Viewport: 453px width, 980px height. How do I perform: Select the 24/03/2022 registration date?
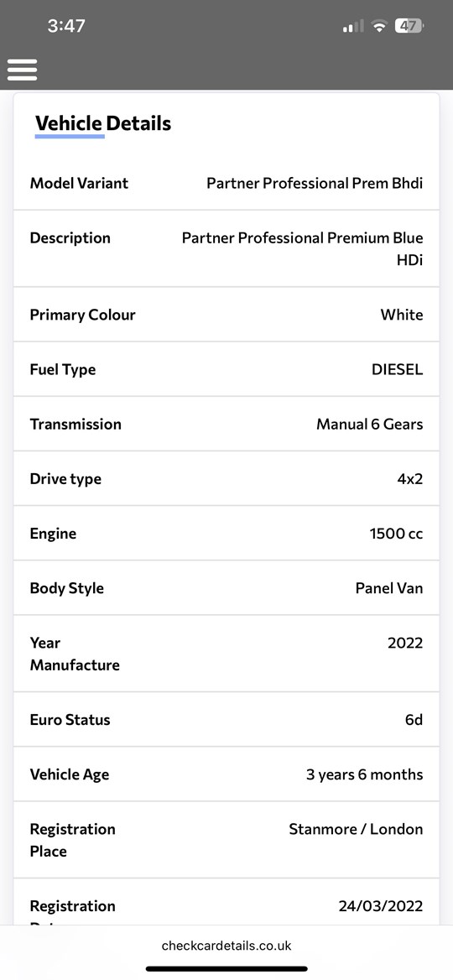(x=381, y=906)
